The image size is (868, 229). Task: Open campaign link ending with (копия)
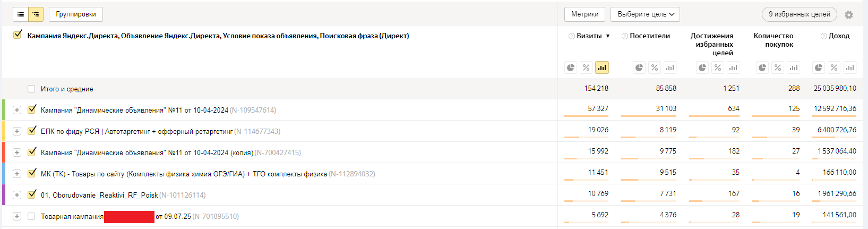pos(147,152)
